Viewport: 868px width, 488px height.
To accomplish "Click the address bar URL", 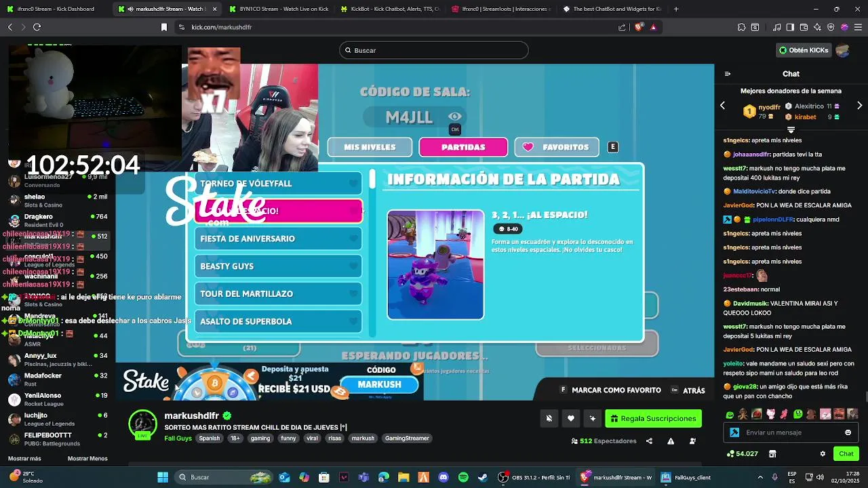I will tap(222, 27).
